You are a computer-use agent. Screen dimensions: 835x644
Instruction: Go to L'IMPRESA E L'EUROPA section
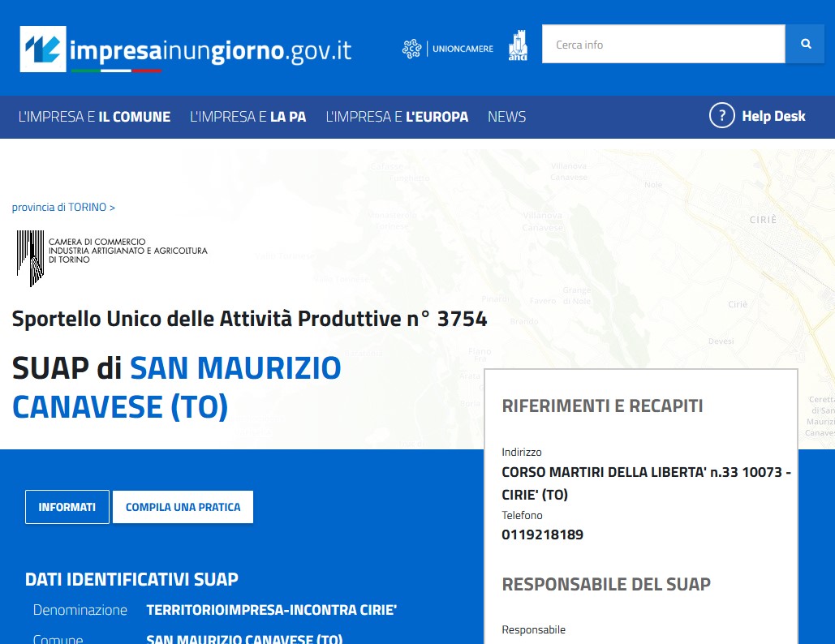click(397, 117)
